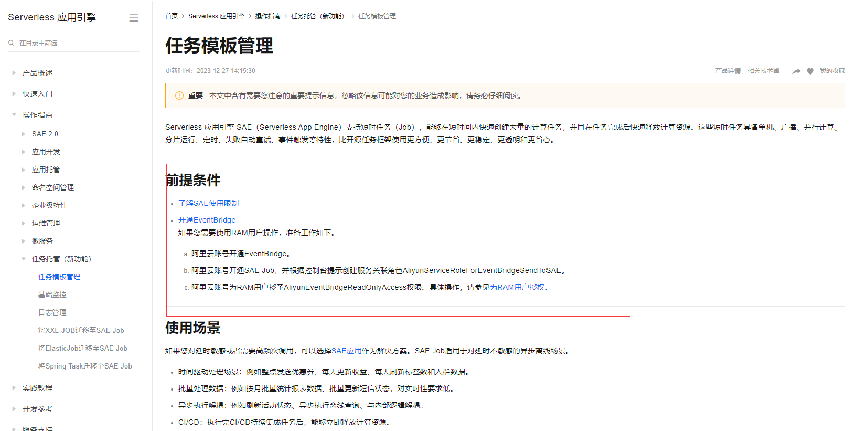Expand the 命名空间管理 tree arrow

click(23, 187)
